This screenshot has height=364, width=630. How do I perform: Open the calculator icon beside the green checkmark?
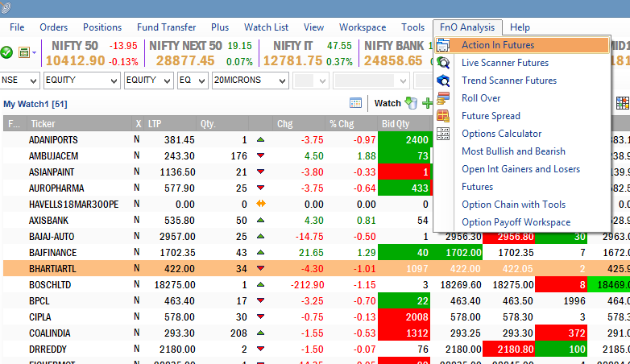26,52
